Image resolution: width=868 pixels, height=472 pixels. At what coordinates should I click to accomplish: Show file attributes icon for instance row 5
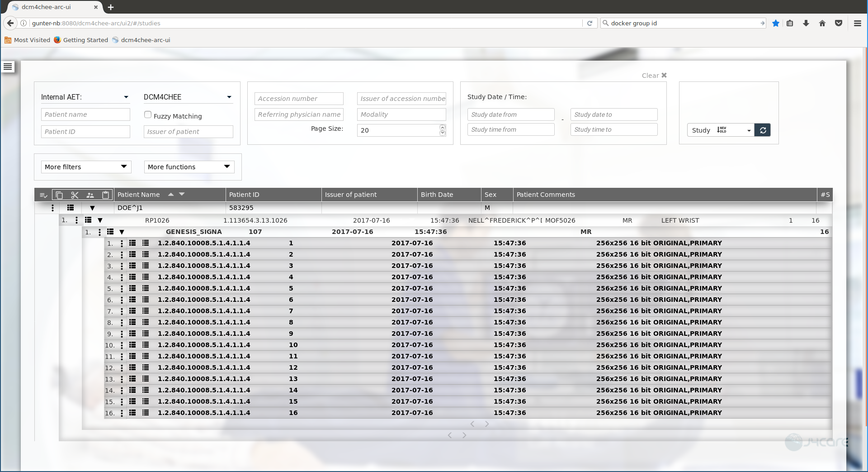point(146,288)
